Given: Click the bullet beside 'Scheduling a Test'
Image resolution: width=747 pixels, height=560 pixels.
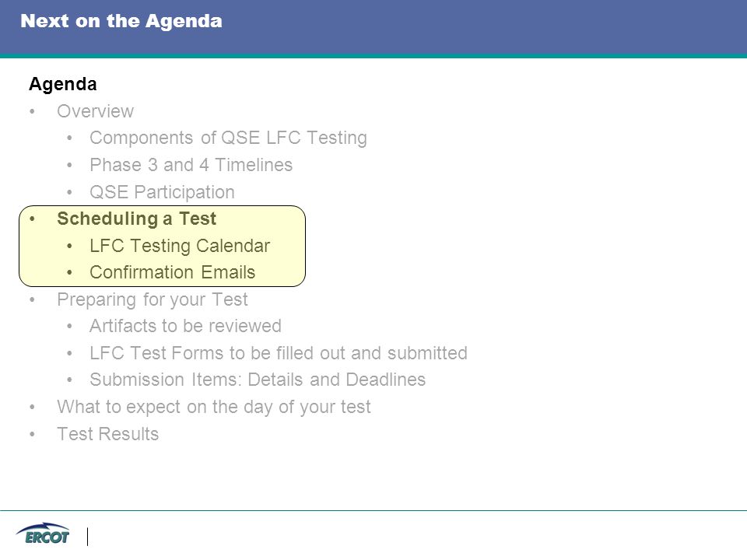Looking at the screenshot, I should (x=33, y=219).
